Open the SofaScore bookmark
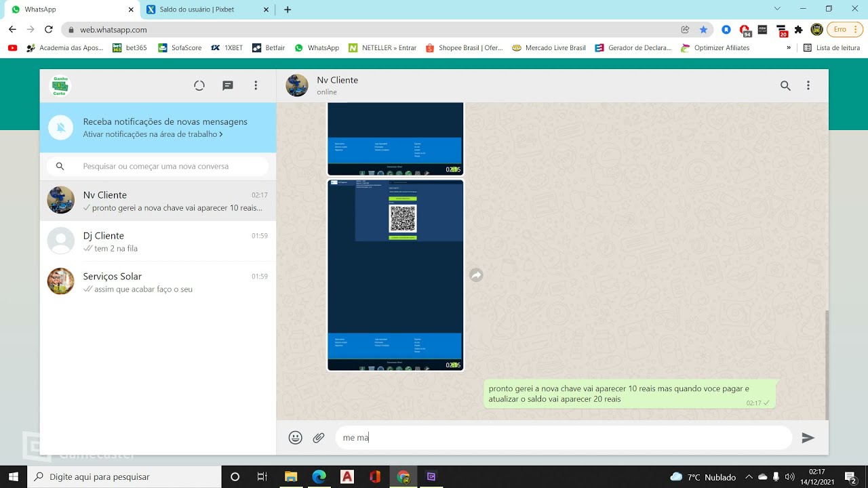The width and height of the screenshot is (868, 488). (x=180, y=48)
